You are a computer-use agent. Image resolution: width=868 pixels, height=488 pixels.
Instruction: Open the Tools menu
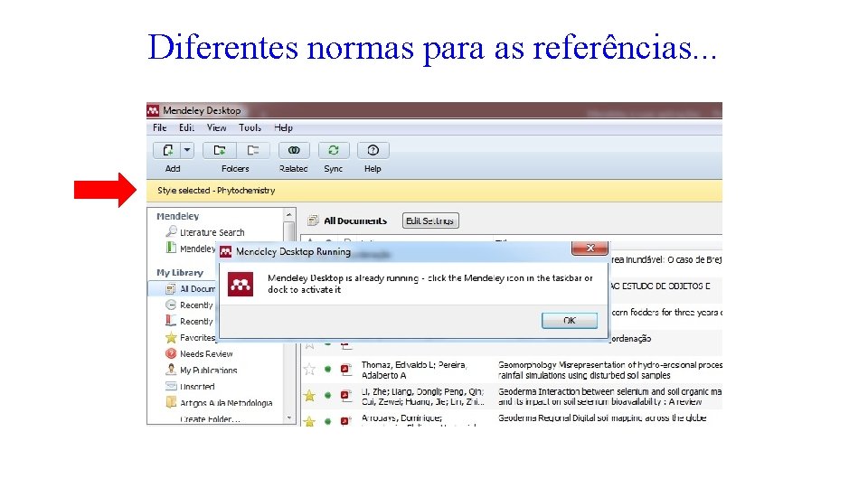(x=250, y=127)
